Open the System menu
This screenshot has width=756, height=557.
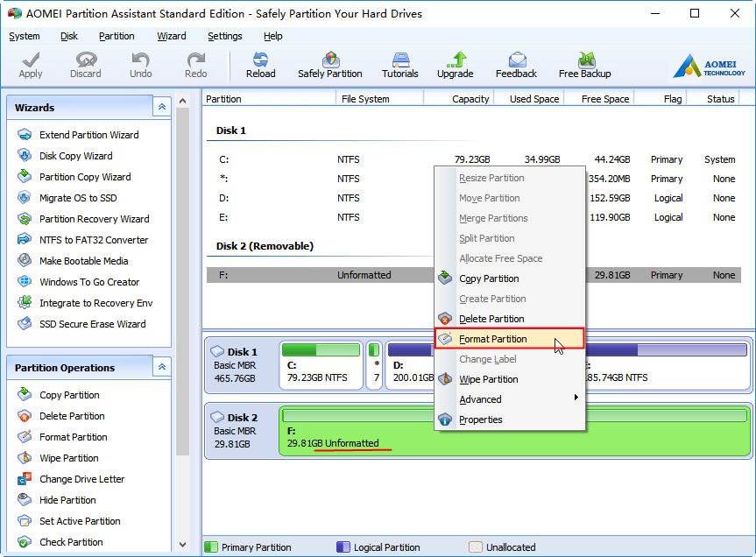[x=25, y=36]
